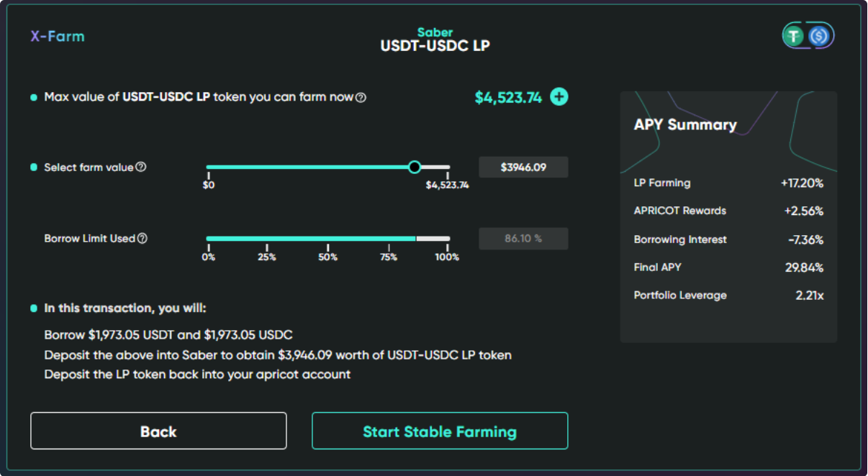
Task: Click the USDT-USDC LP title
Action: pyautogui.click(x=435, y=47)
